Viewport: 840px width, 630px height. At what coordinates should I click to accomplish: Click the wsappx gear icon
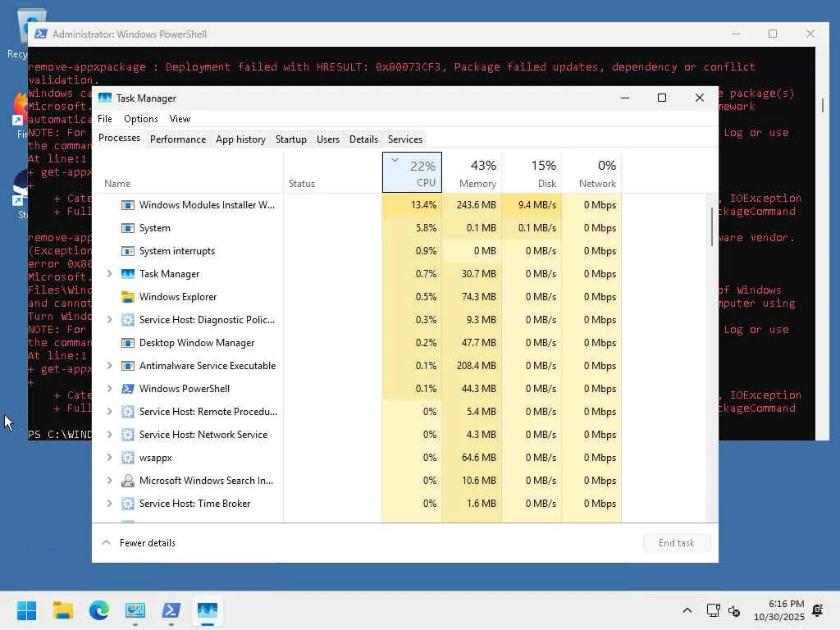click(127, 458)
